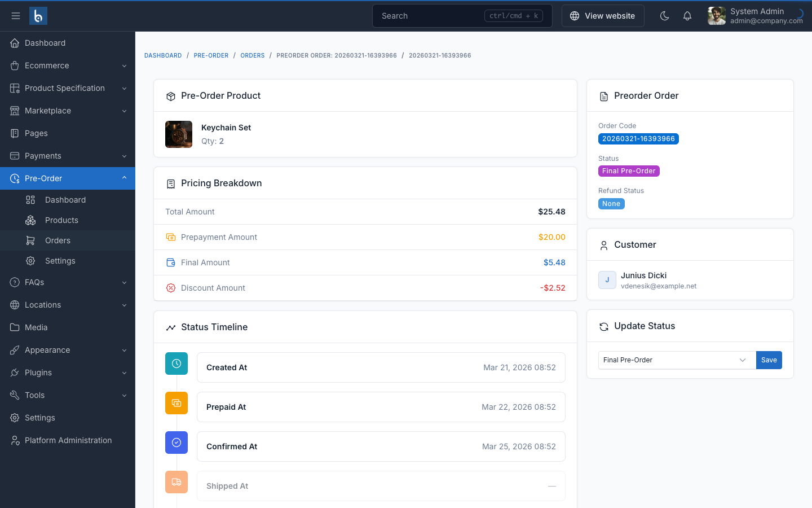Click the Orders breadcrumb link
The image size is (812, 508).
point(252,55)
